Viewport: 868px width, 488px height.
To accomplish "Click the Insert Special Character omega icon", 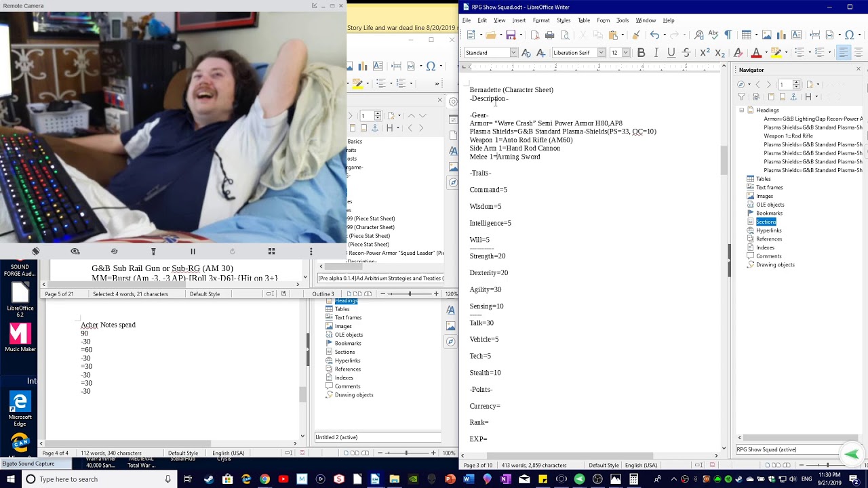I will [x=849, y=35].
